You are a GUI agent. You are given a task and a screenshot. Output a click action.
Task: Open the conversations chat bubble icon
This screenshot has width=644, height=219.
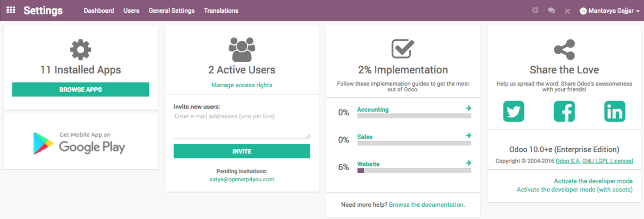point(552,11)
